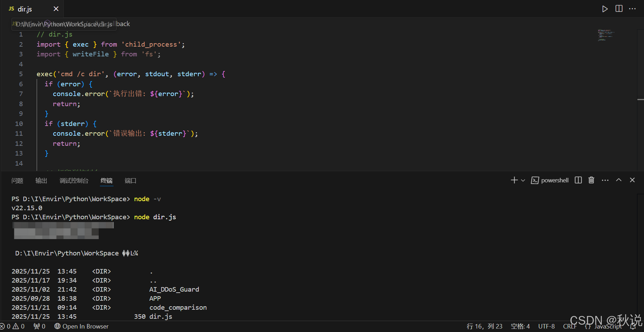The image size is (644, 332).
Task: Open the errors and warnings status item
Action: click(x=13, y=326)
